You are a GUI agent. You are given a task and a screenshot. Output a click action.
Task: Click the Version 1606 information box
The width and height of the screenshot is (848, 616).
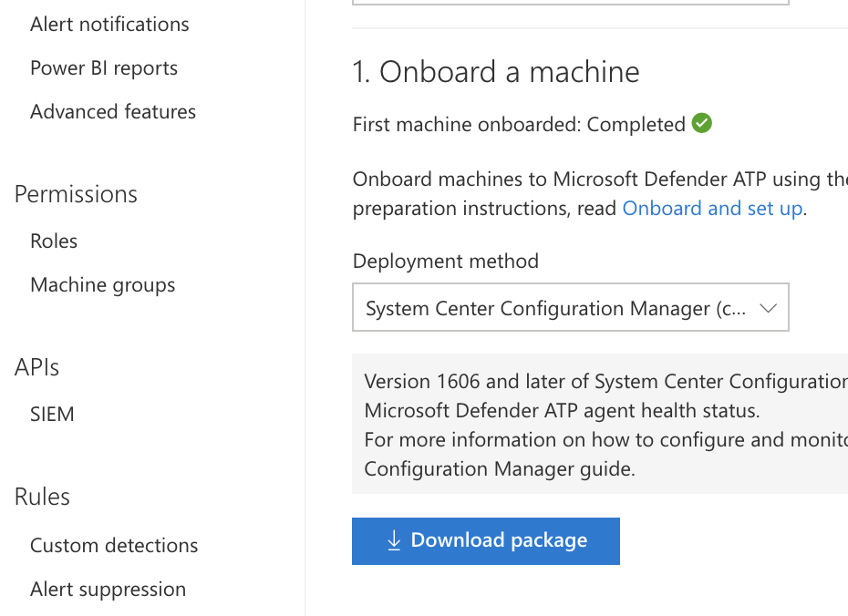(600, 425)
